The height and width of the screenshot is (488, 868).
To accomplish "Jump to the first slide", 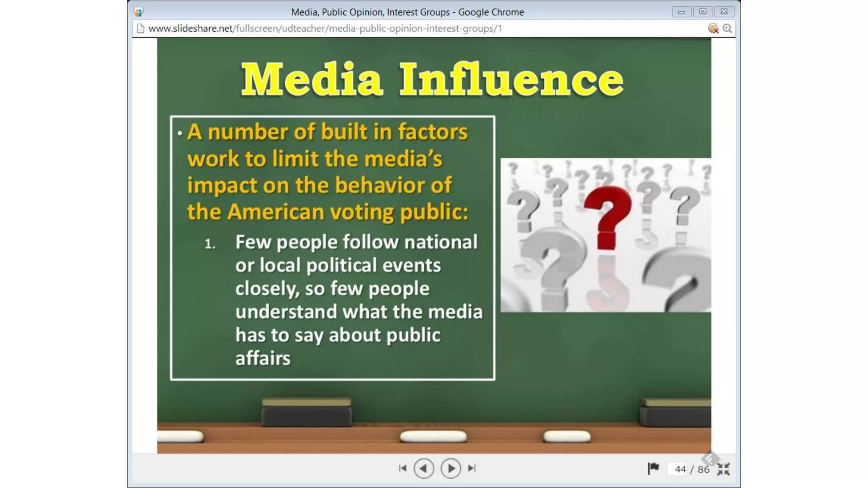I will pos(403,468).
